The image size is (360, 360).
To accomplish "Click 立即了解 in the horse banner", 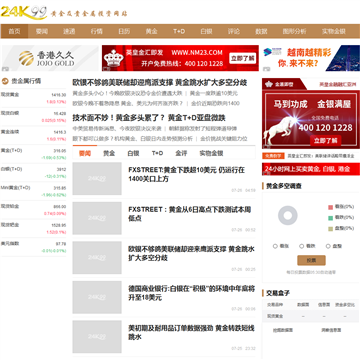I will pyautogui.click(x=325, y=141).
